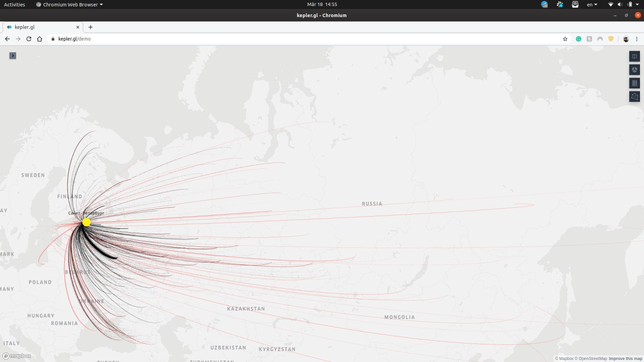The width and height of the screenshot is (644, 362).
Task: Open the inbox tray indicator
Action: pyautogui.click(x=575, y=5)
